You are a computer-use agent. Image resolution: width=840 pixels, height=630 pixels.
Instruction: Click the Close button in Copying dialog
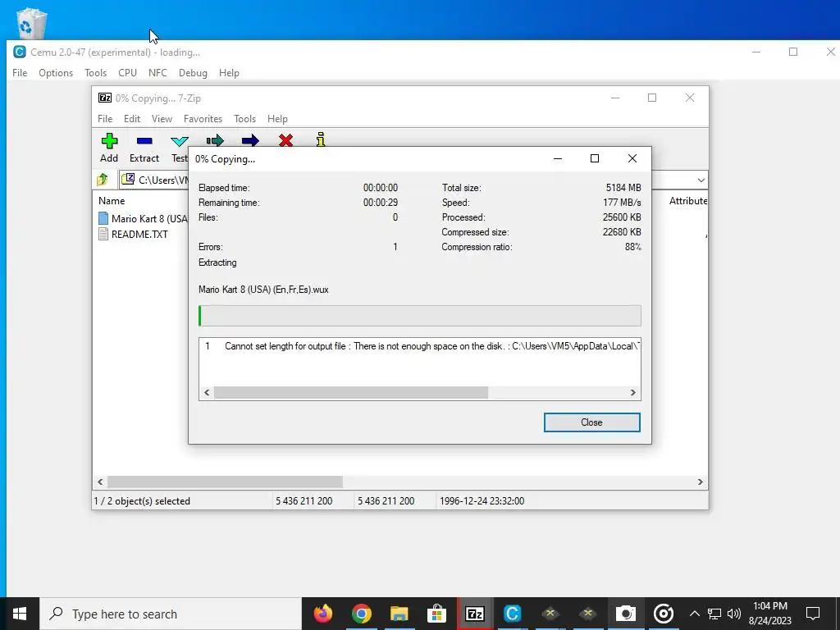(x=592, y=422)
